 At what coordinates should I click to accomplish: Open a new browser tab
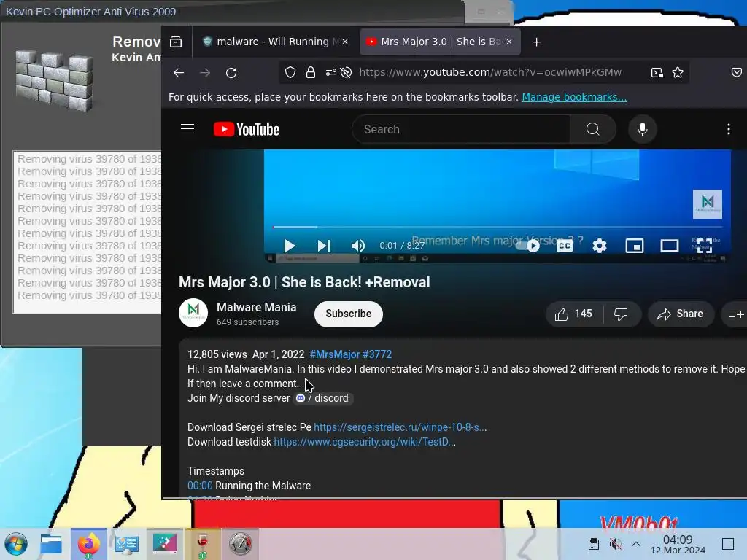[536, 42]
